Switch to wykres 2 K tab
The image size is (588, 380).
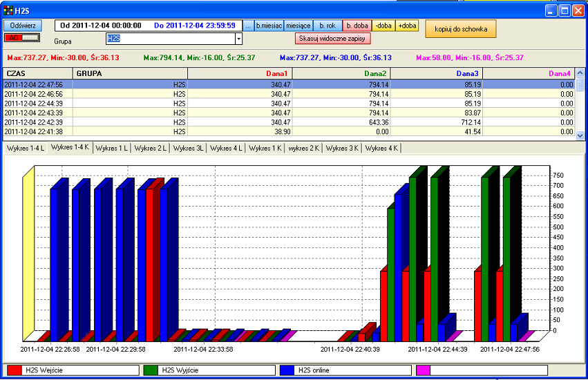tap(304, 148)
